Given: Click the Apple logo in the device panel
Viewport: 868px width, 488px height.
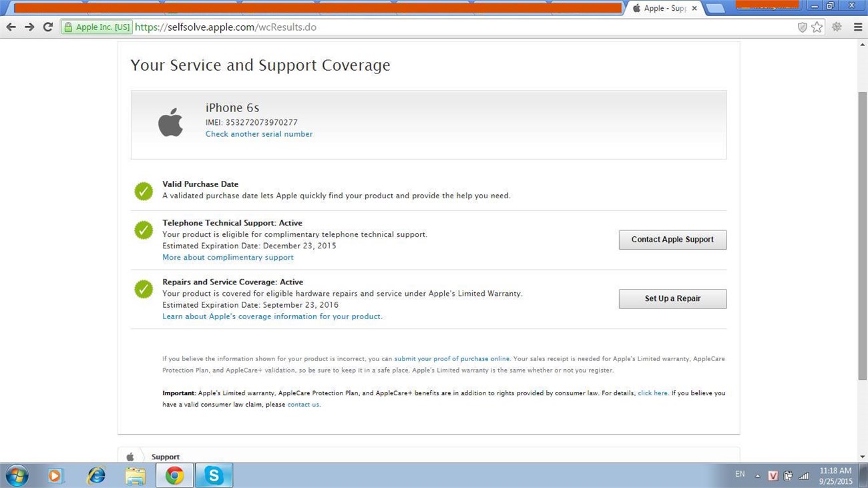Looking at the screenshot, I should (170, 122).
